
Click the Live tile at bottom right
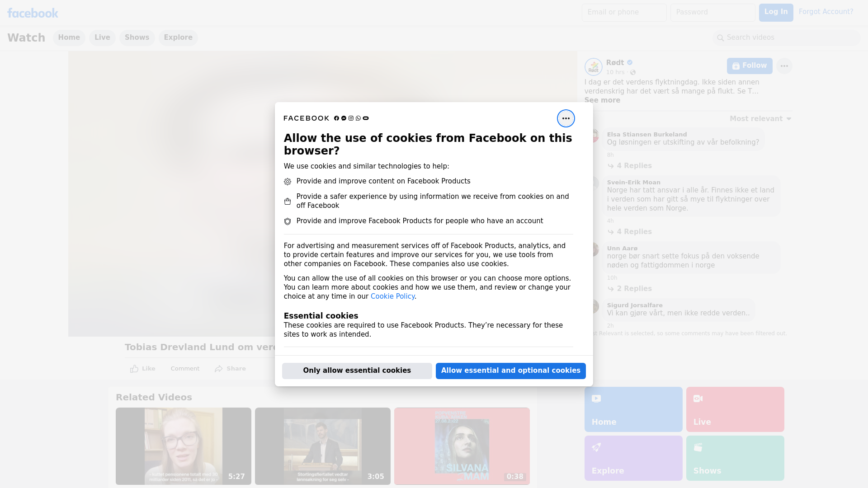735,409
